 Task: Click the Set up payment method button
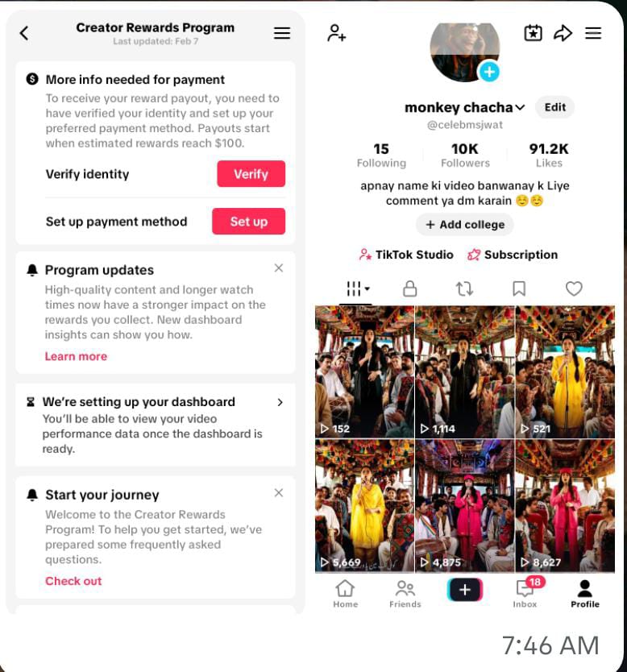248,221
